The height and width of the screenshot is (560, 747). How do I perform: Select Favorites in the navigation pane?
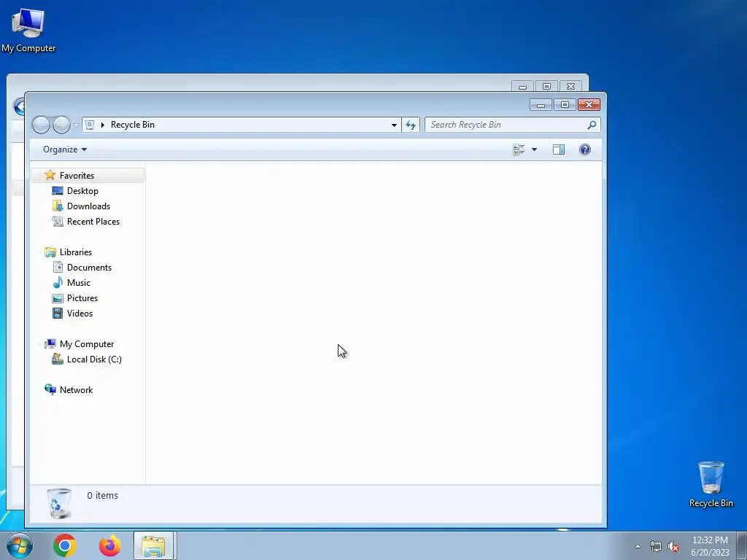tap(88, 175)
